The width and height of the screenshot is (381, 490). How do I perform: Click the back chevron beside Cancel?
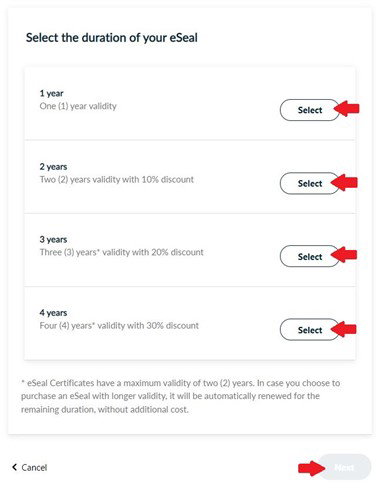coord(14,467)
